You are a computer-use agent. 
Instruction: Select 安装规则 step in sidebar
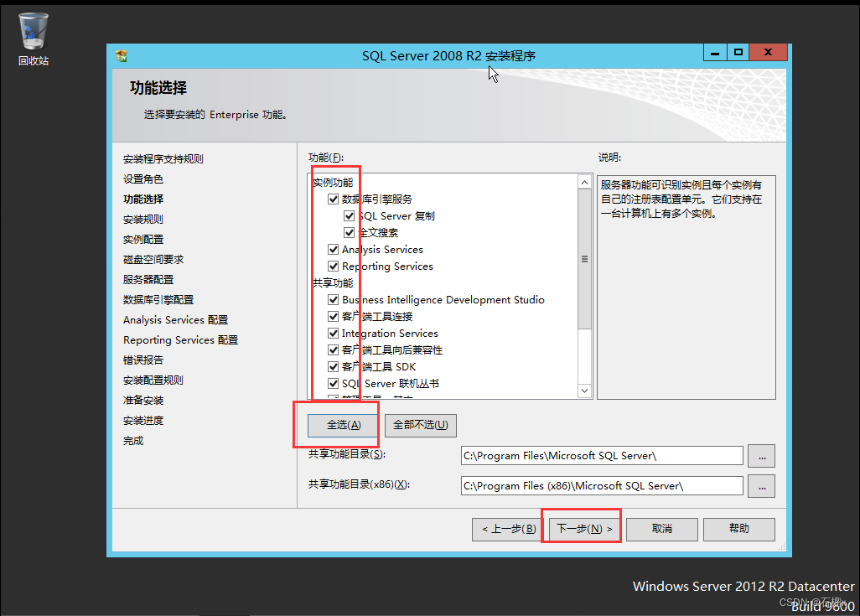pos(143,220)
